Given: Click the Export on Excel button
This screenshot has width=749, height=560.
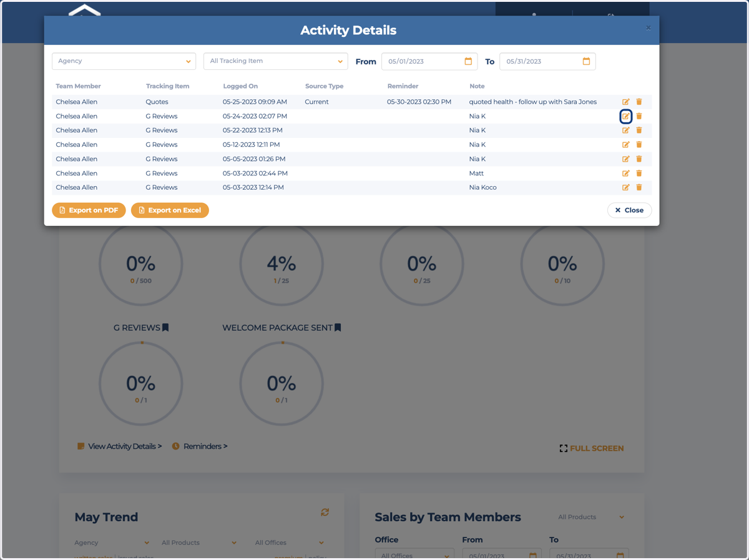Looking at the screenshot, I should click(170, 210).
